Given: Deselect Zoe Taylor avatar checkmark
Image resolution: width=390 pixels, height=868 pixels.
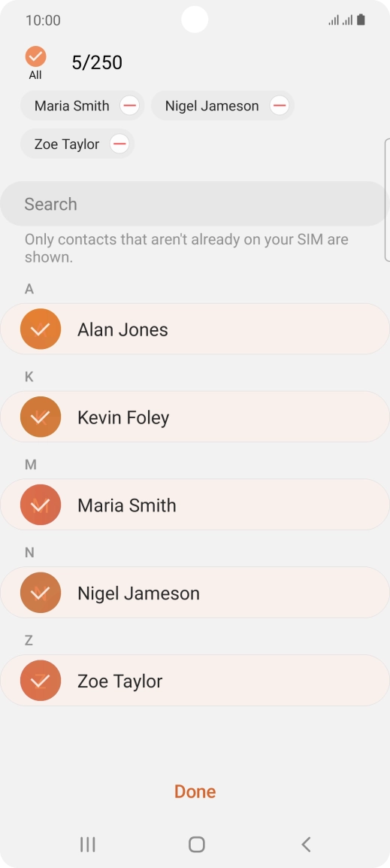Looking at the screenshot, I should 41,681.
